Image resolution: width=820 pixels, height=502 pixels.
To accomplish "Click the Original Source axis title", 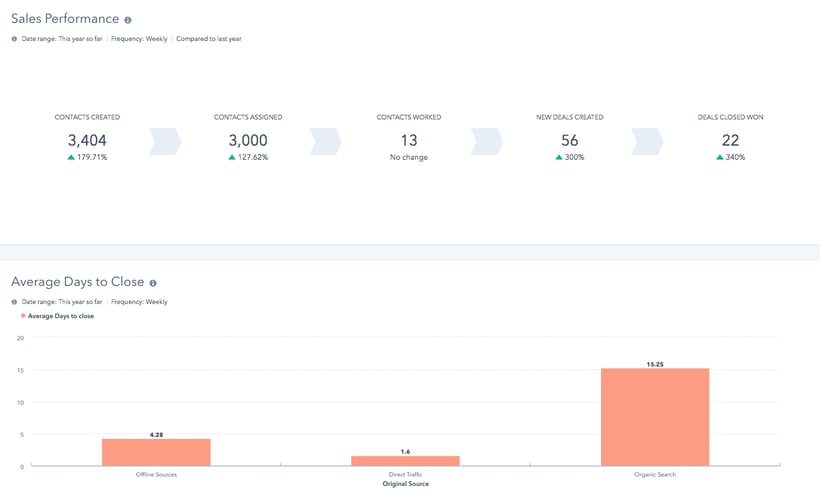I will (406, 484).
